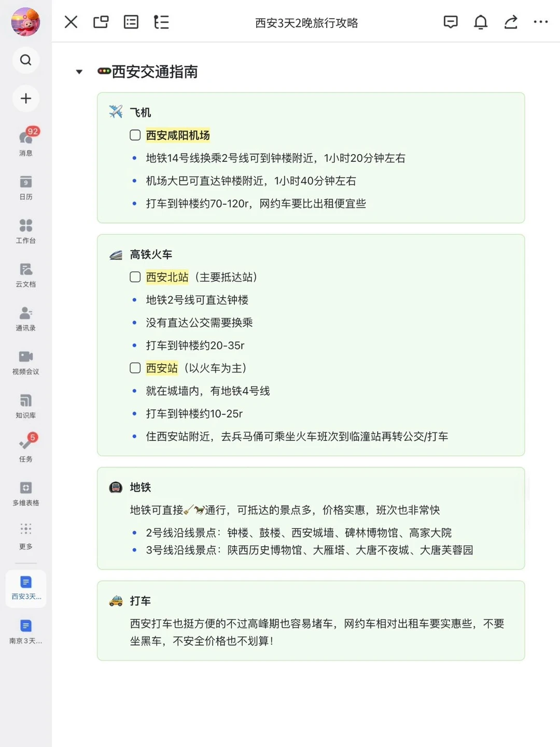560x747 pixels.
Task: Open 通讯录 contacts in sidebar
Action: 25,319
